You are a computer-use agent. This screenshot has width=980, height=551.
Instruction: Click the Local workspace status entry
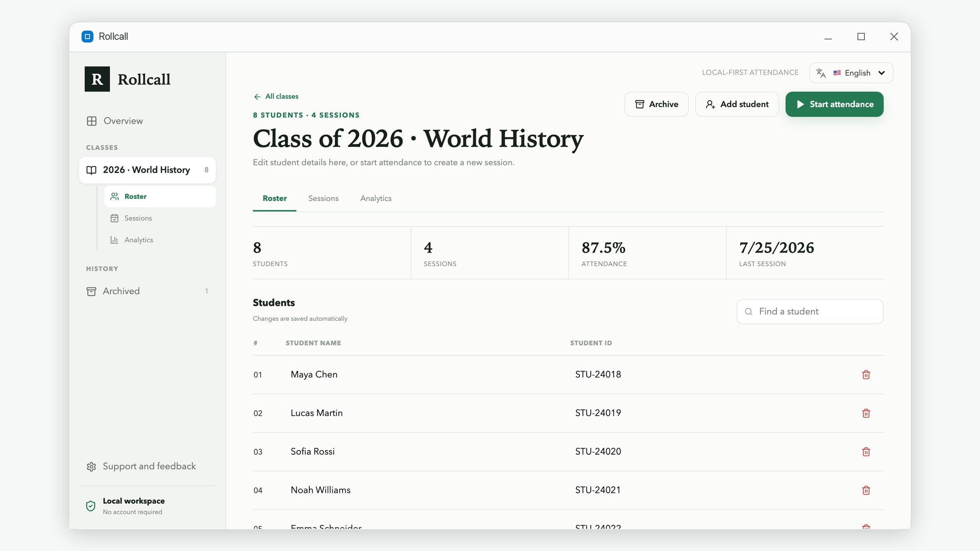click(147, 506)
